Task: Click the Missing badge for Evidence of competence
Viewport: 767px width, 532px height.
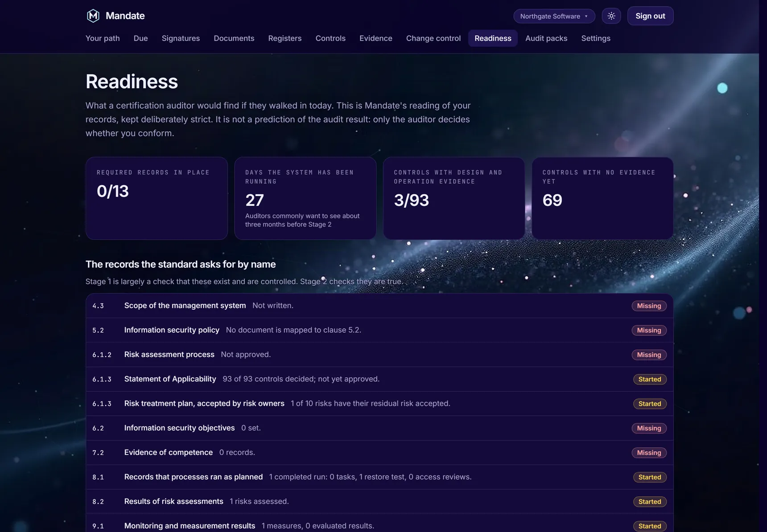Action: point(649,453)
